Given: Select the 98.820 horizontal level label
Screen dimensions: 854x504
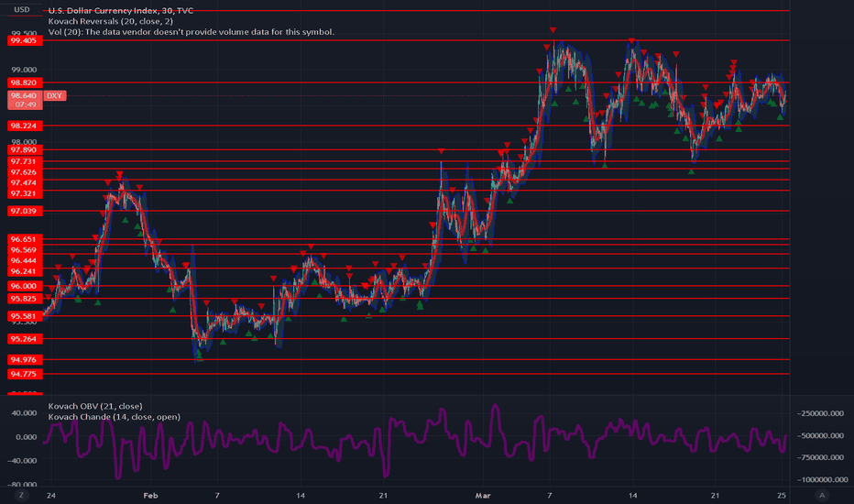Looking at the screenshot, I should [25, 82].
